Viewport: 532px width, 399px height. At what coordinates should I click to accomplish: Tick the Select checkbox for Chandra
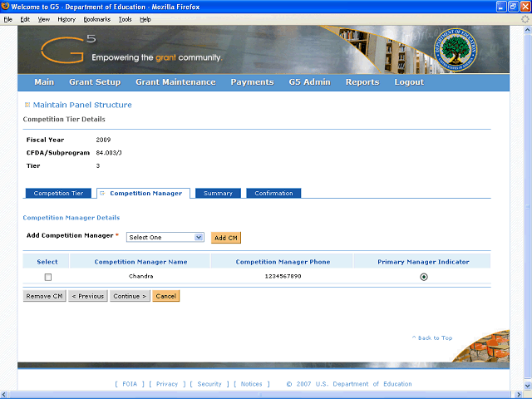pyautogui.click(x=48, y=277)
